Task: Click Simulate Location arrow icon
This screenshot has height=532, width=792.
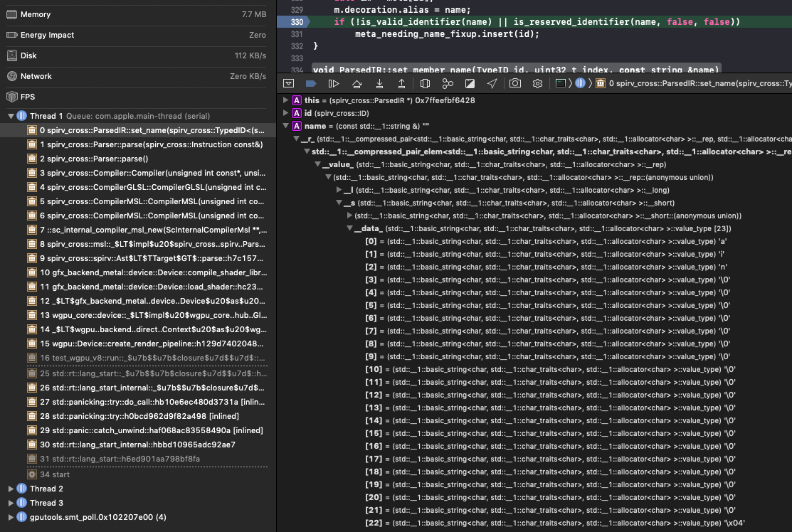Action: pyautogui.click(x=492, y=83)
